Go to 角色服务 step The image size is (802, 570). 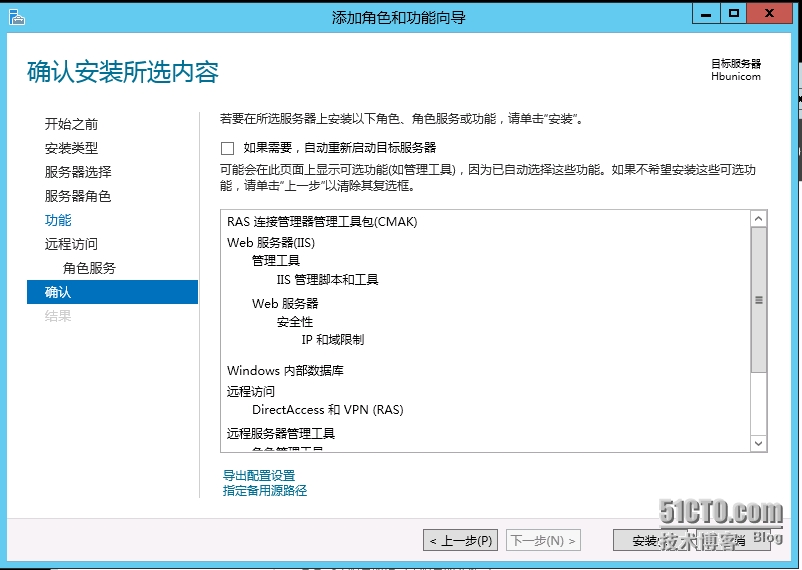coord(90,268)
